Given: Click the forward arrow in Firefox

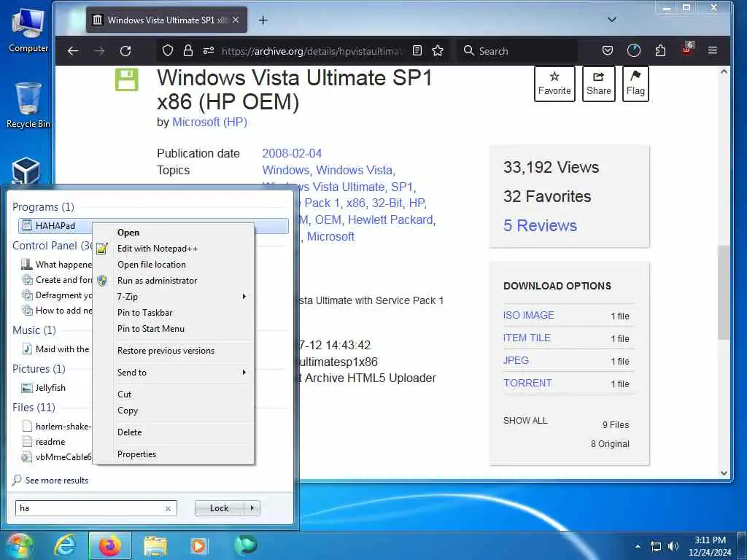Looking at the screenshot, I should pyautogui.click(x=99, y=51).
